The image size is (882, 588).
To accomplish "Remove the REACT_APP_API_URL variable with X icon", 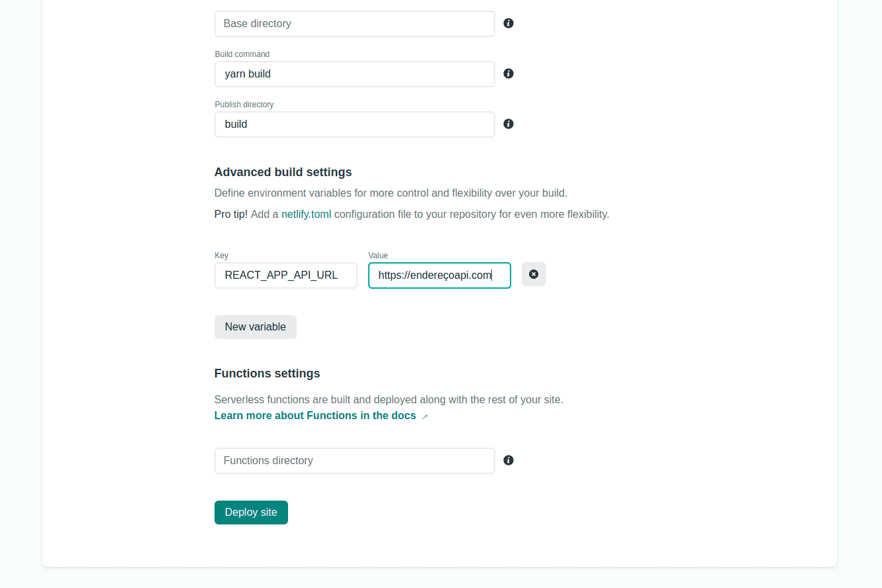I will point(534,274).
